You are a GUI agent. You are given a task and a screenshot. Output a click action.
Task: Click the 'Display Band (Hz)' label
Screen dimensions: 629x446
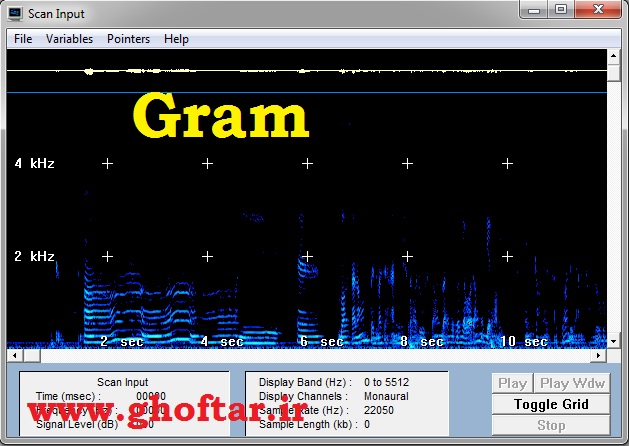(x=305, y=382)
